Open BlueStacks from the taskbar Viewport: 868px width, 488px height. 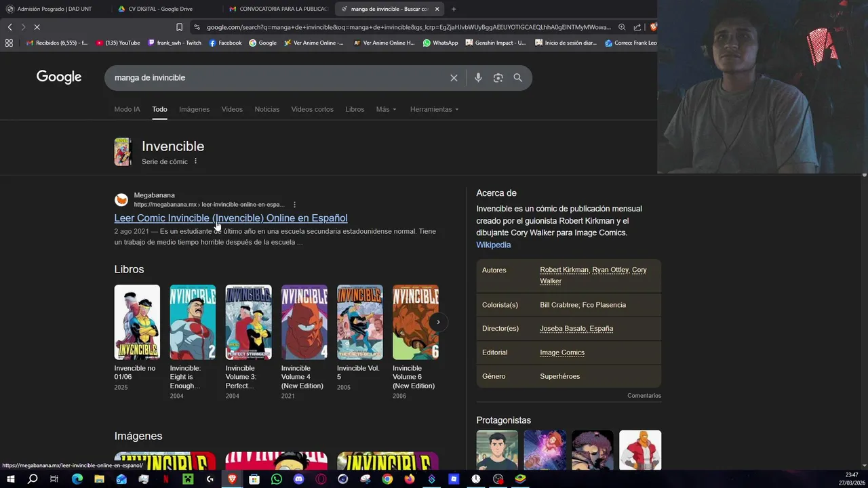click(520, 479)
